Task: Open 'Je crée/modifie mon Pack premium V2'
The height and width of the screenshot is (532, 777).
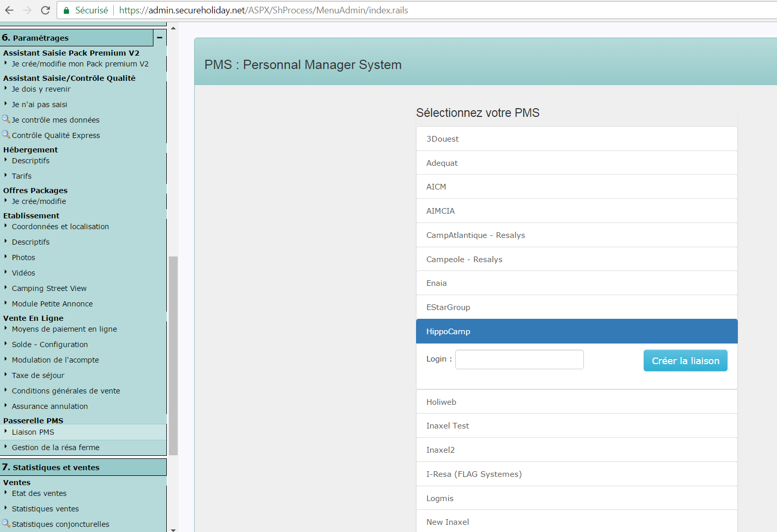Action: pos(80,64)
